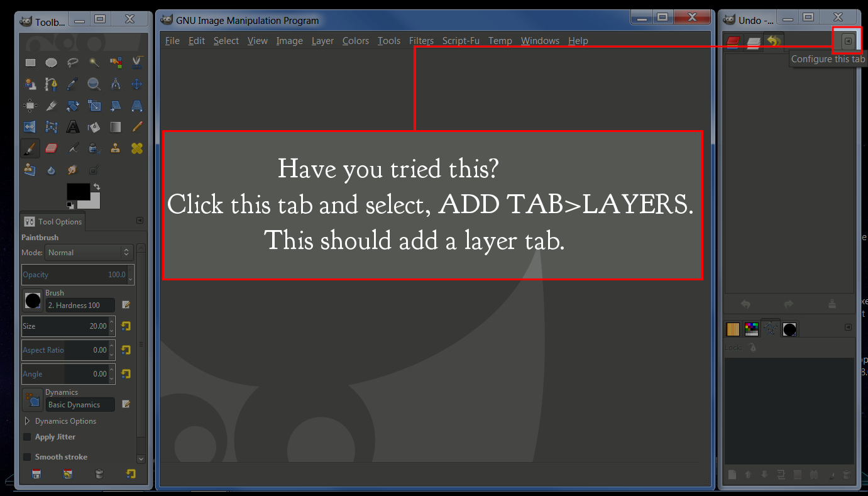Select the Scale tool
Viewport: 868px width, 496px height.
[x=94, y=105]
